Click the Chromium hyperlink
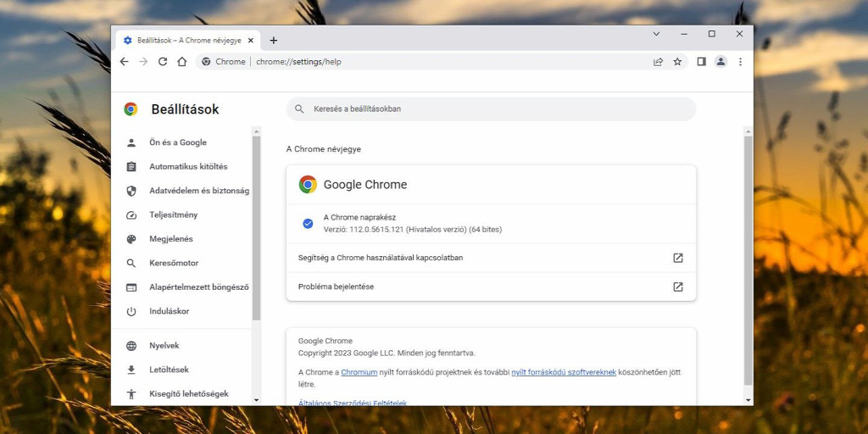This screenshot has width=868, height=434. click(x=359, y=372)
